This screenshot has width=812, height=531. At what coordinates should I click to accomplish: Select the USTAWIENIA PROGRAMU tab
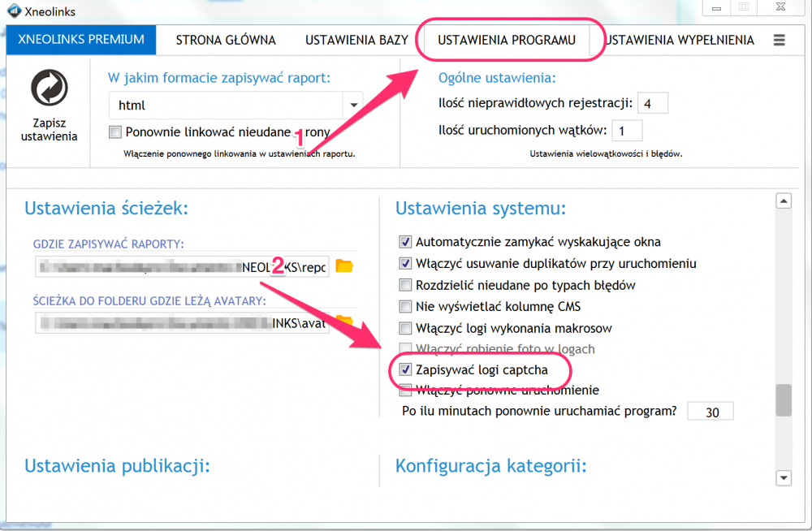pos(507,41)
